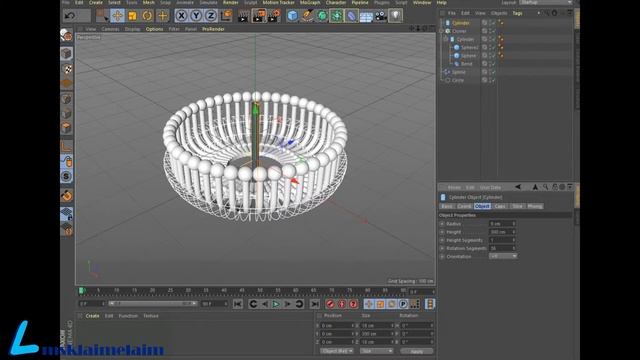This screenshot has height=360, width=640.
Task: Click the Enable Snap S icon in the left toolbar
Action: (67, 176)
